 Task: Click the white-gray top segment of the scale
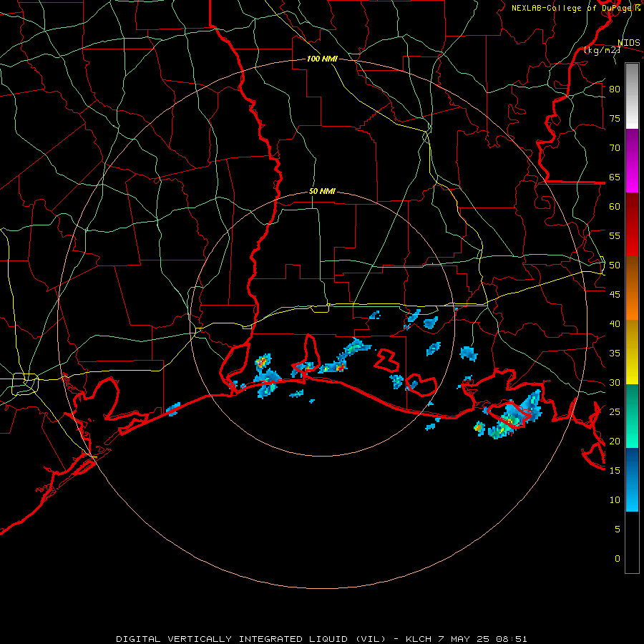click(x=632, y=96)
